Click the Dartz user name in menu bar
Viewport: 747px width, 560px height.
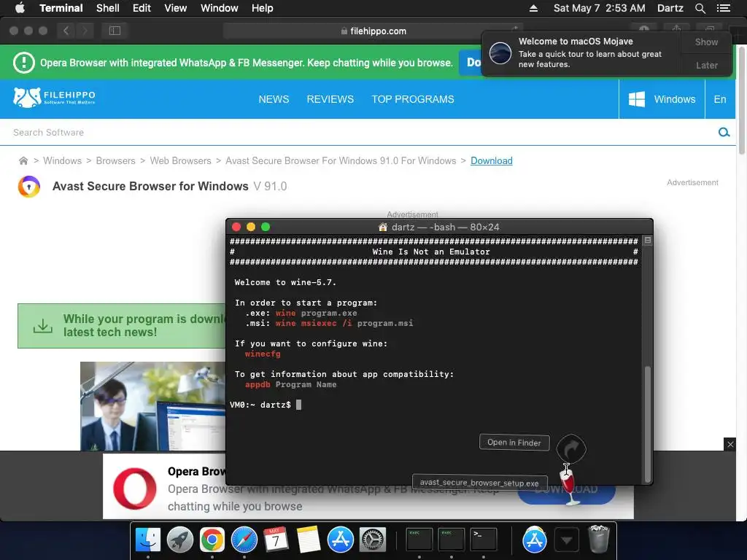(x=670, y=8)
